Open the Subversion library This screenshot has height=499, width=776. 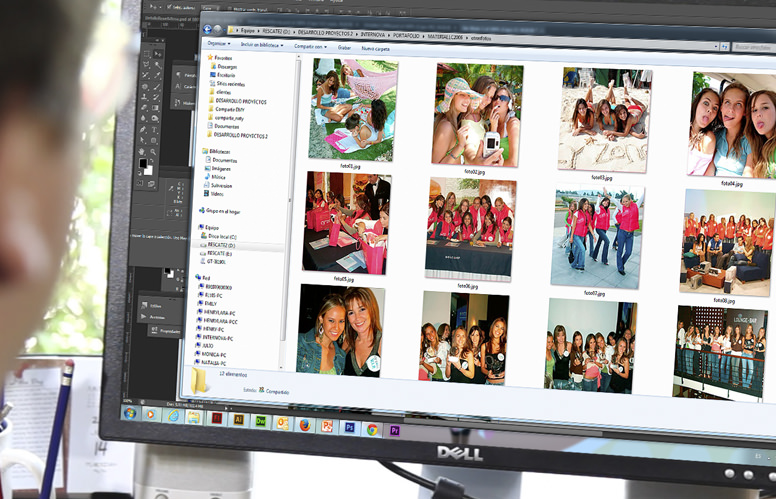[x=218, y=185]
